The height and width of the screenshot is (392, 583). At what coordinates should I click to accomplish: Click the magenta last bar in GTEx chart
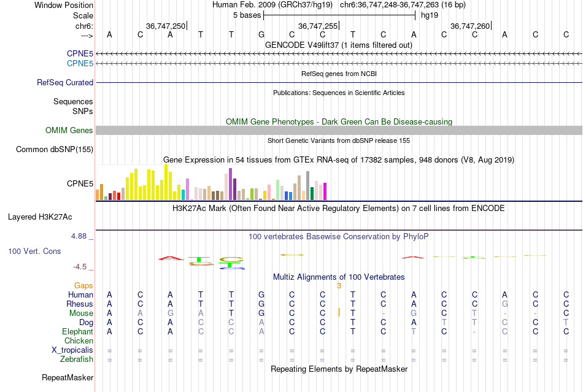pyautogui.click(x=325, y=191)
